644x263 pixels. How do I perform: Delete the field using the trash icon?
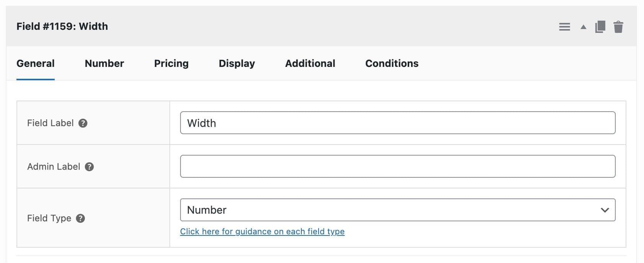point(618,27)
